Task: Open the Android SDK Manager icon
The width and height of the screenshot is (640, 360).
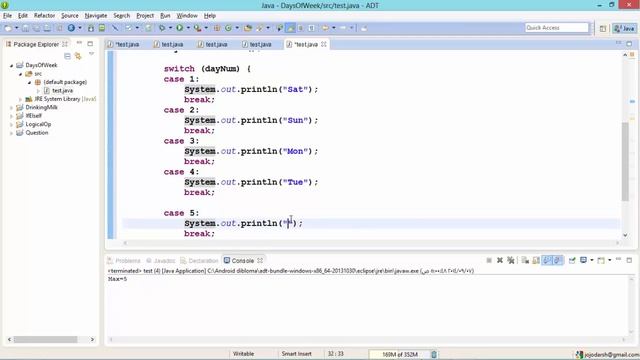Action: pyautogui.click(x=91, y=28)
